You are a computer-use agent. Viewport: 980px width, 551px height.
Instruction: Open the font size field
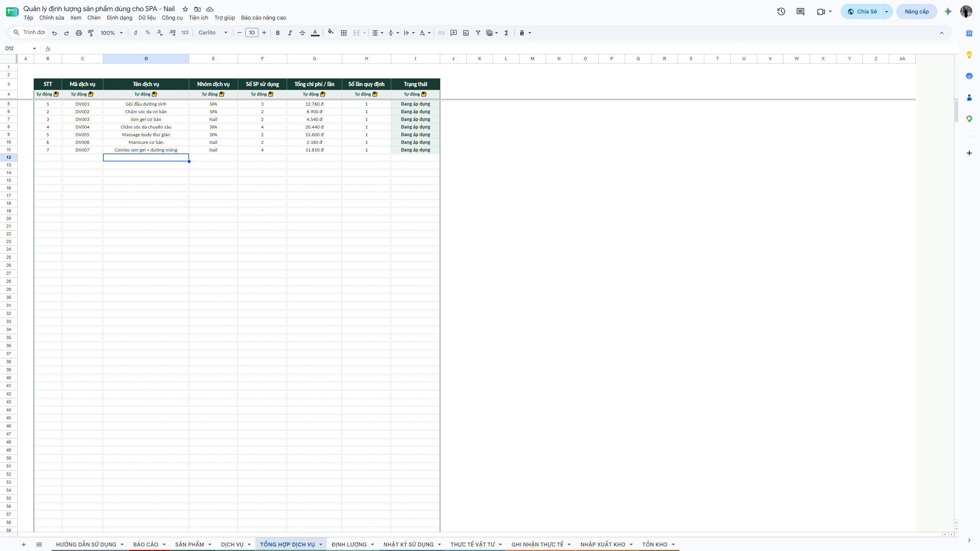coord(252,33)
